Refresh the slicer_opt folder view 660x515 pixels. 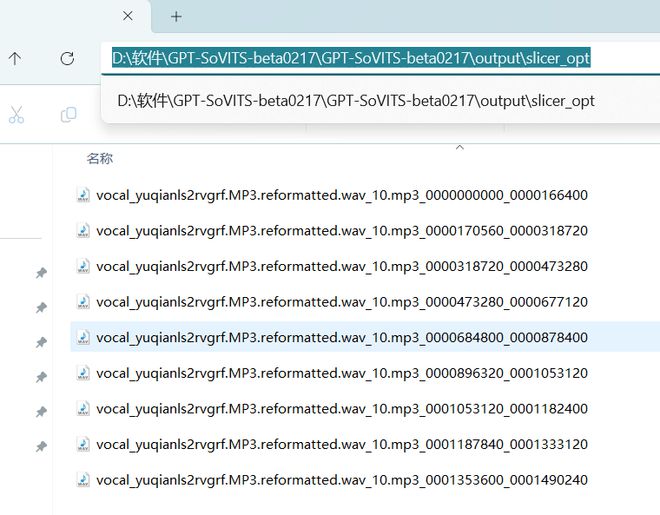tap(67, 59)
